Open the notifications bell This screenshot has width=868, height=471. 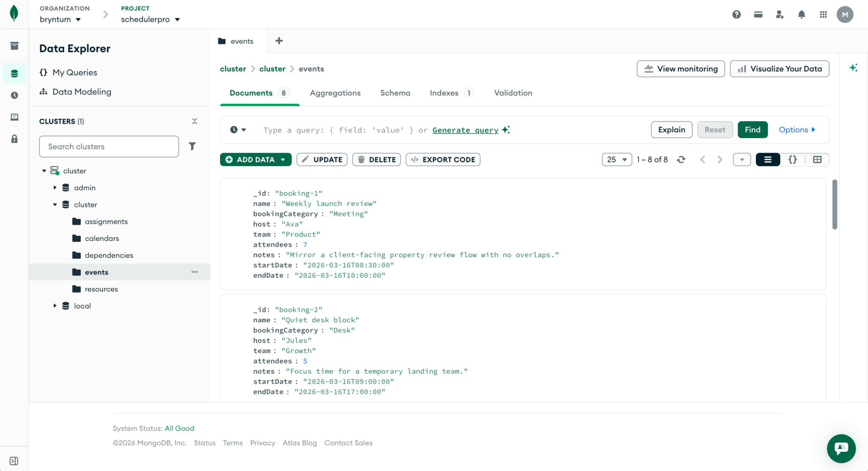click(801, 14)
